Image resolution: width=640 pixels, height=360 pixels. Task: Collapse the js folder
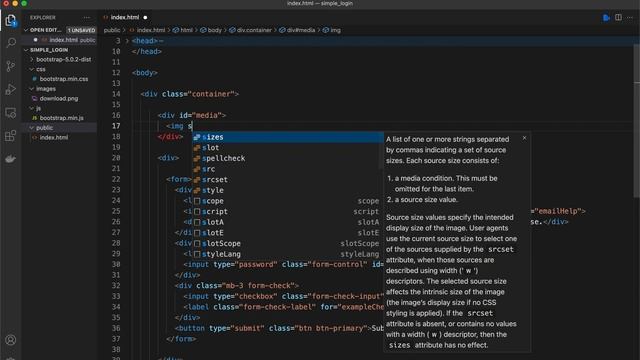[x=60, y=108]
